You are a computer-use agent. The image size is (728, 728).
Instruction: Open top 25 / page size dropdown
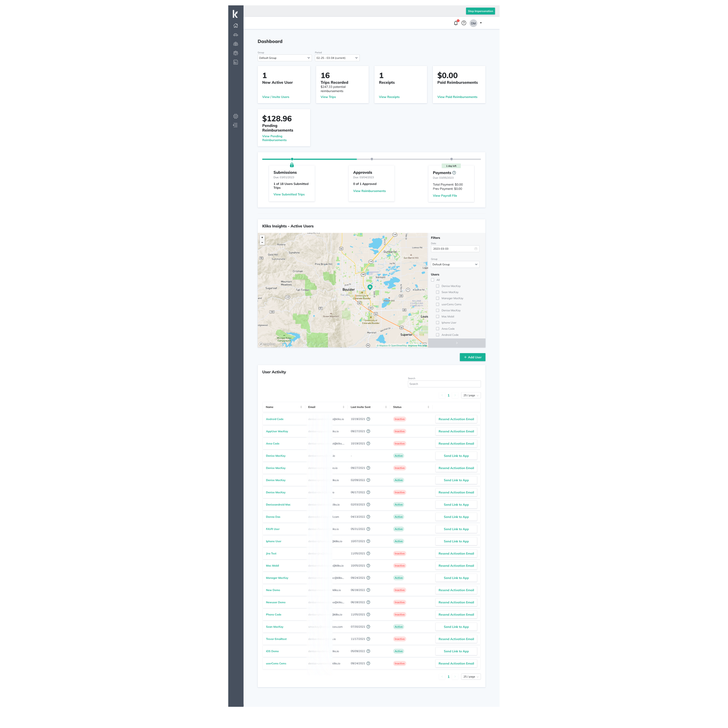(471, 395)
